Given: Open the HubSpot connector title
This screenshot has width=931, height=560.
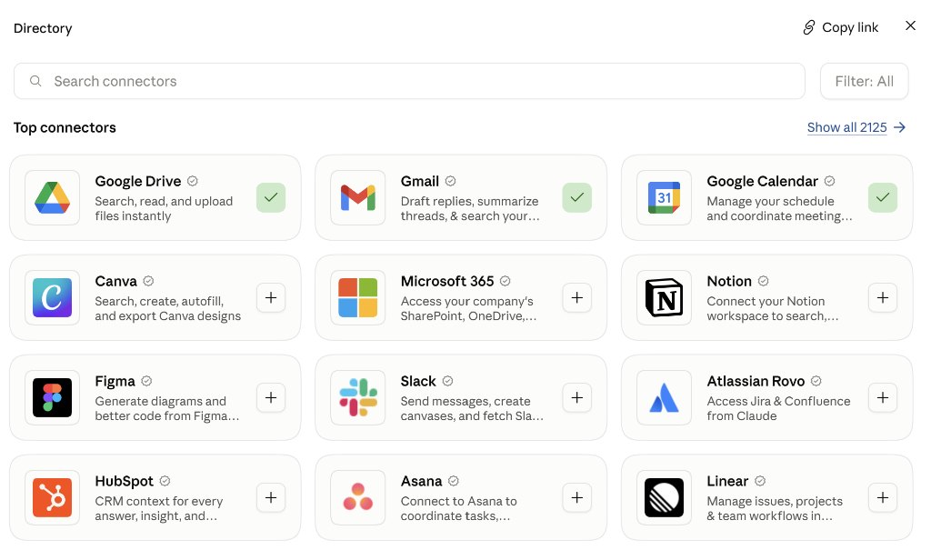Looking at the screenshot, I should 124,481.
